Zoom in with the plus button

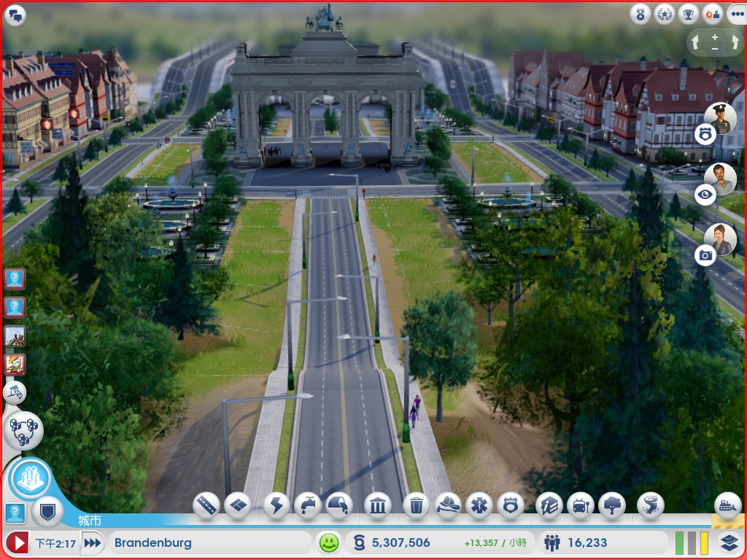tap(715, 37)
